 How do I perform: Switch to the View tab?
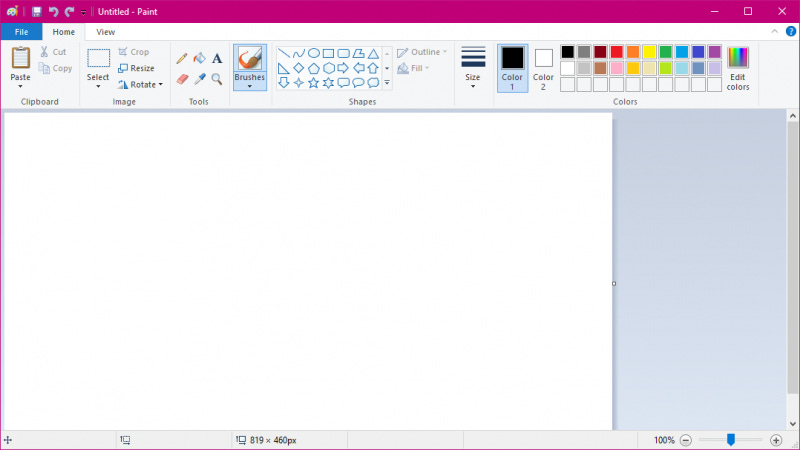click(x=106, y=32)
